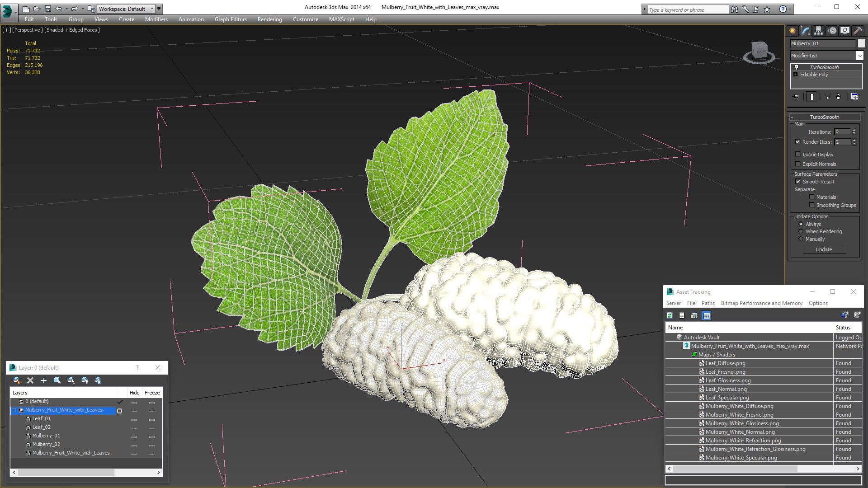The width and height of the screenshot is (868, 488).
Task: Click the ViewCube in the viewport
Action: tap(759, 52)
